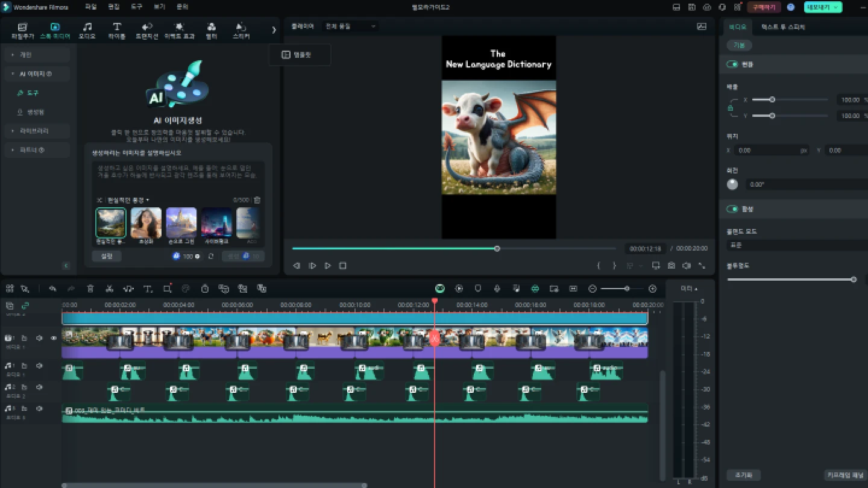Click the microphone voiceover icon in timeline toolbar
Viewport: 868px width, 488px height.
pos(497,289)
